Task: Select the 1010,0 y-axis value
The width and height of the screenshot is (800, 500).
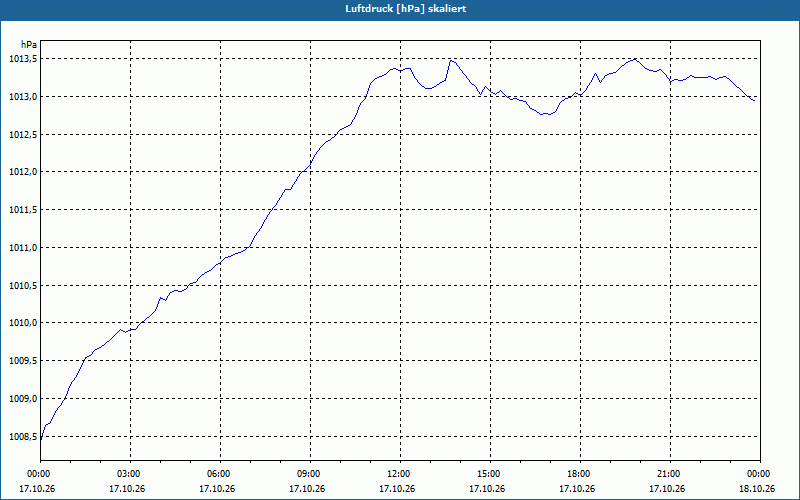Action: click(x=23, y=323)
